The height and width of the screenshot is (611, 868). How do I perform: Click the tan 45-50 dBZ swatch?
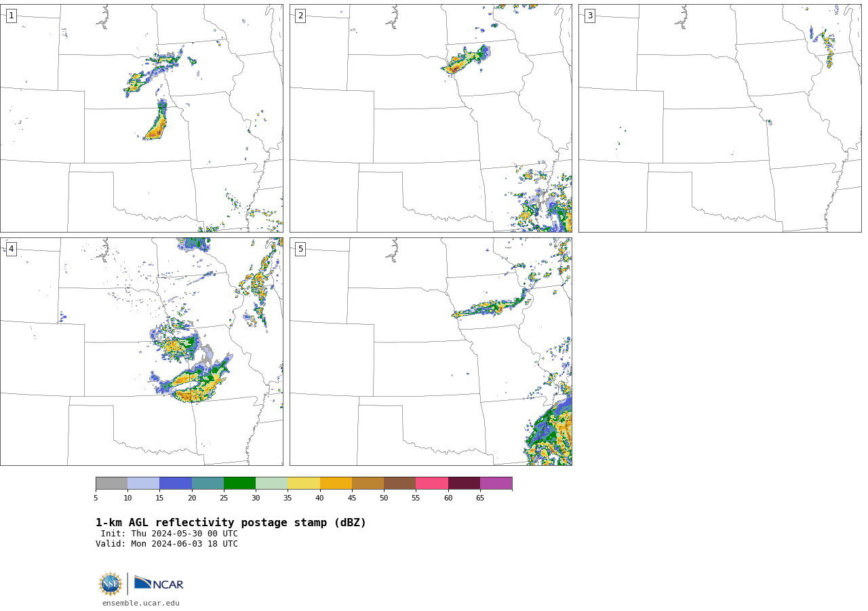tap(368, 483)
